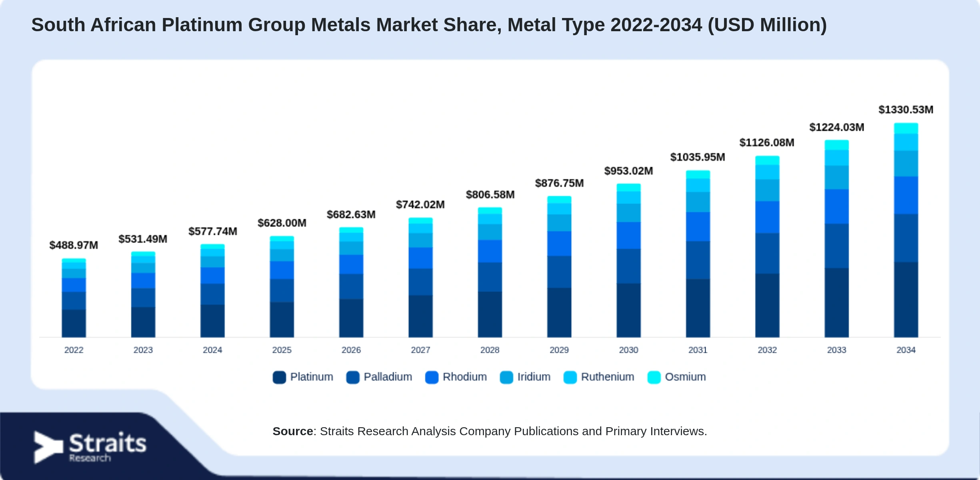
Task: Click the Osmium legend color swatch
Action: (654, 377)
